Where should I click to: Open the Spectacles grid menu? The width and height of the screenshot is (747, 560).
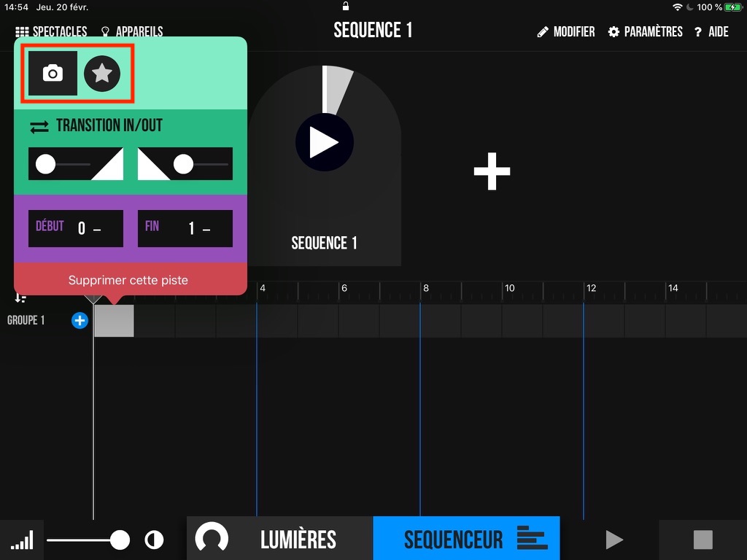click(51, 32)
